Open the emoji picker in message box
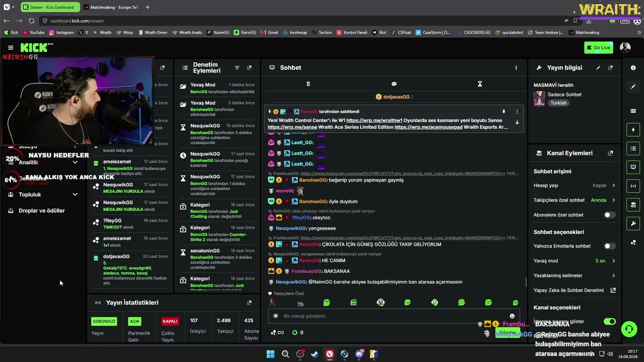644x362 pixels. (512, 316)
